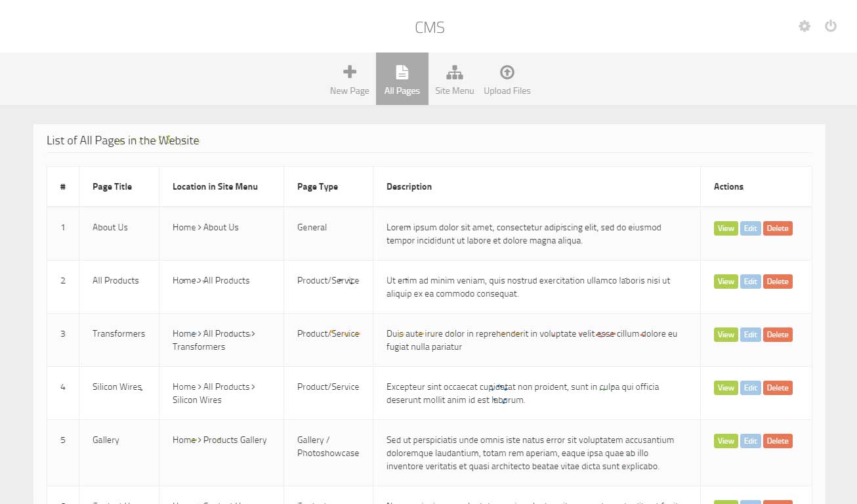View the Silicon Wires page
The width and height of the screenshot is (857, 504).
click(726, 388)
